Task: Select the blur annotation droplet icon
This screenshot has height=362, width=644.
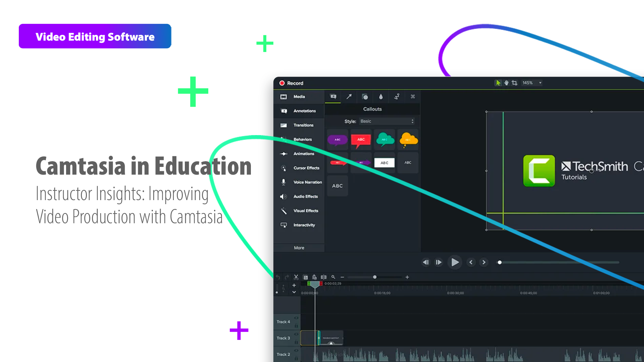Action: (381, 97)
